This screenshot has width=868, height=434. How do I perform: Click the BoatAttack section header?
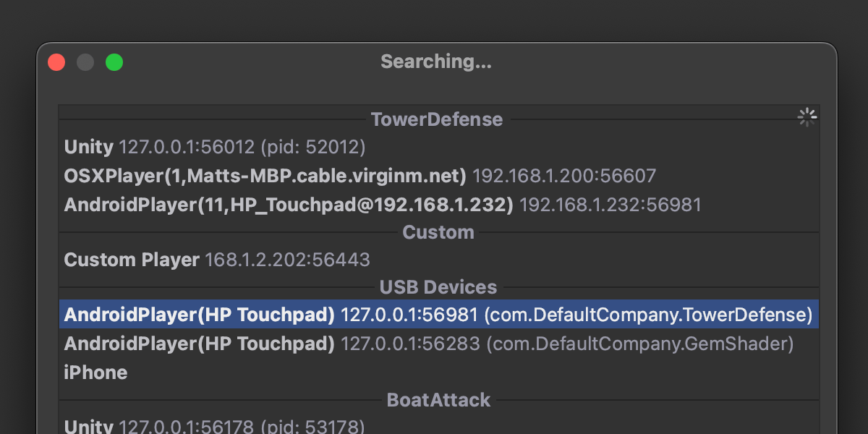pyautogui.click(x=438, y=400)
